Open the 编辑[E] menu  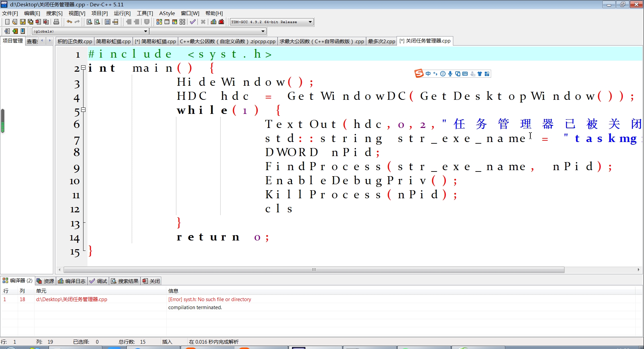(x=32, y=13)
